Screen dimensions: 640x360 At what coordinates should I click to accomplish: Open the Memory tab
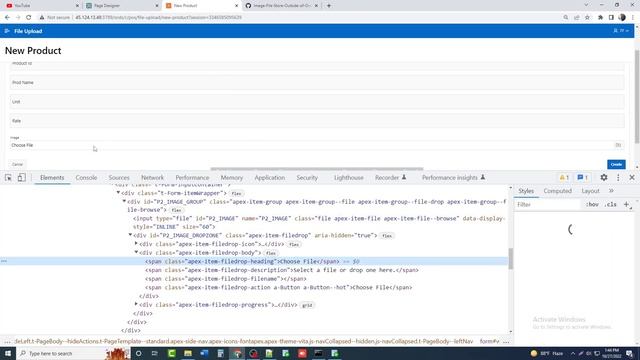(231, 178)
